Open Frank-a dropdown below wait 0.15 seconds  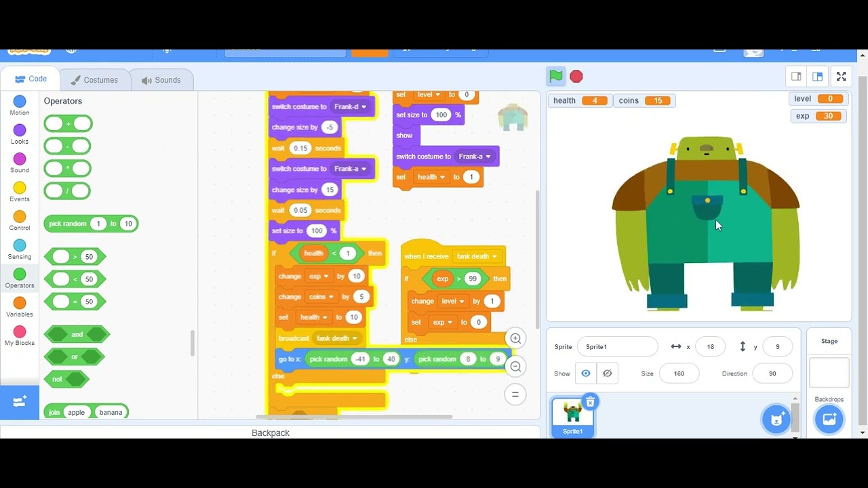coord(350,169)
